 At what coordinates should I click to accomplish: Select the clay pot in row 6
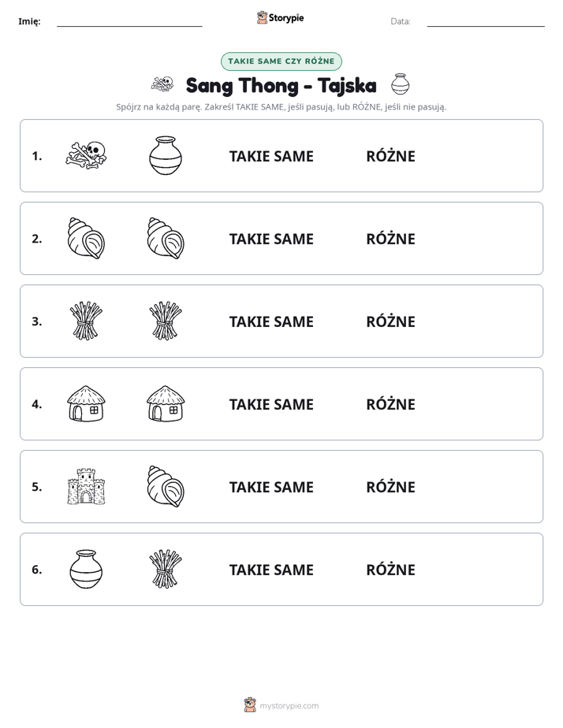tap(86, 569)
